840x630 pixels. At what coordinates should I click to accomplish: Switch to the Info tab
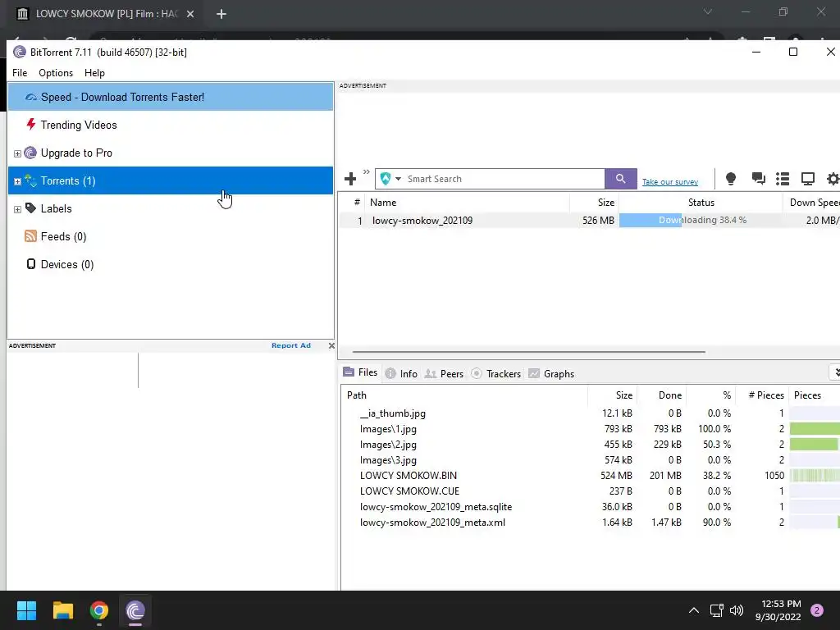[401, 373]
